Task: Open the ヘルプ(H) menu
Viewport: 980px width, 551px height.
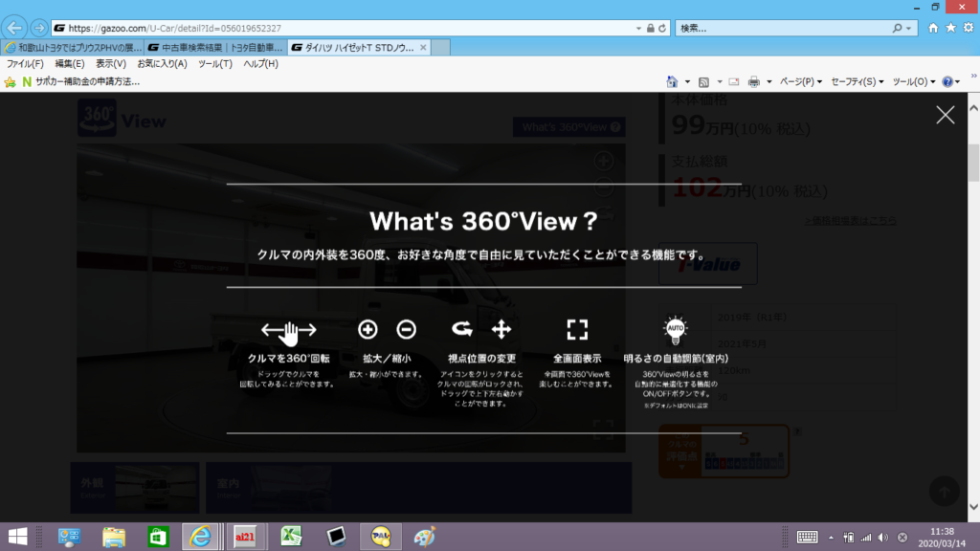Action: 260,64
